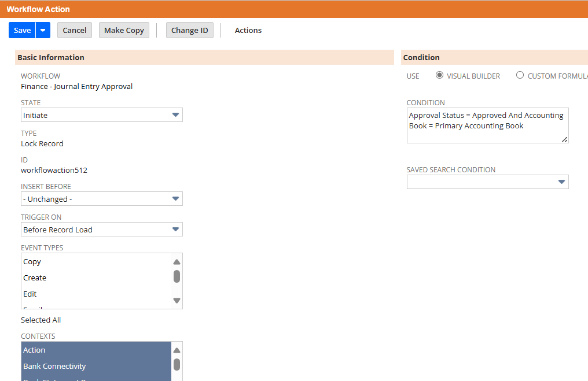Expand the Save button dropdown arrow
Screen dimensions: 588x381
tap(42, 29)
